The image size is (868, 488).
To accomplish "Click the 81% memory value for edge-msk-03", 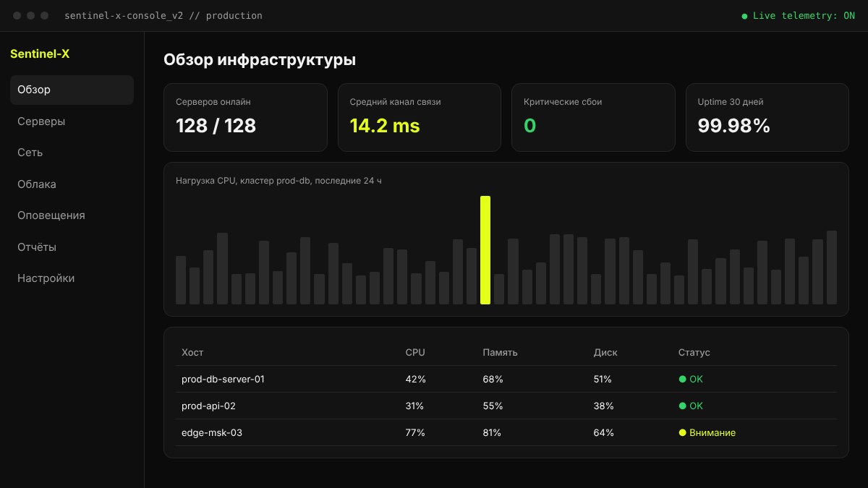I will pyautogui.click(x=493, y=432).
